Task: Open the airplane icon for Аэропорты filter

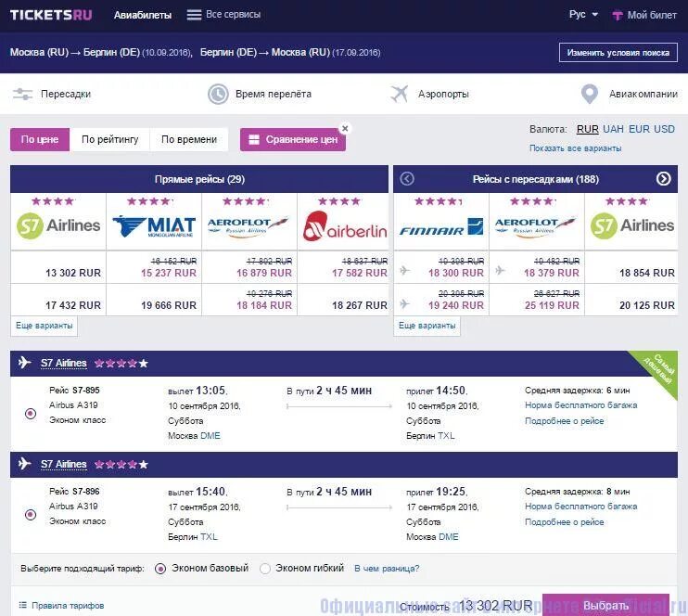Action: click(400, 94)
